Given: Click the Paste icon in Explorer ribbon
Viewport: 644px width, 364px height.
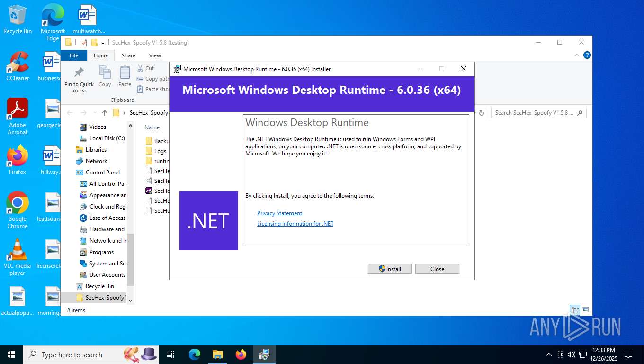Looking at the screenshot, I should 125,76.
